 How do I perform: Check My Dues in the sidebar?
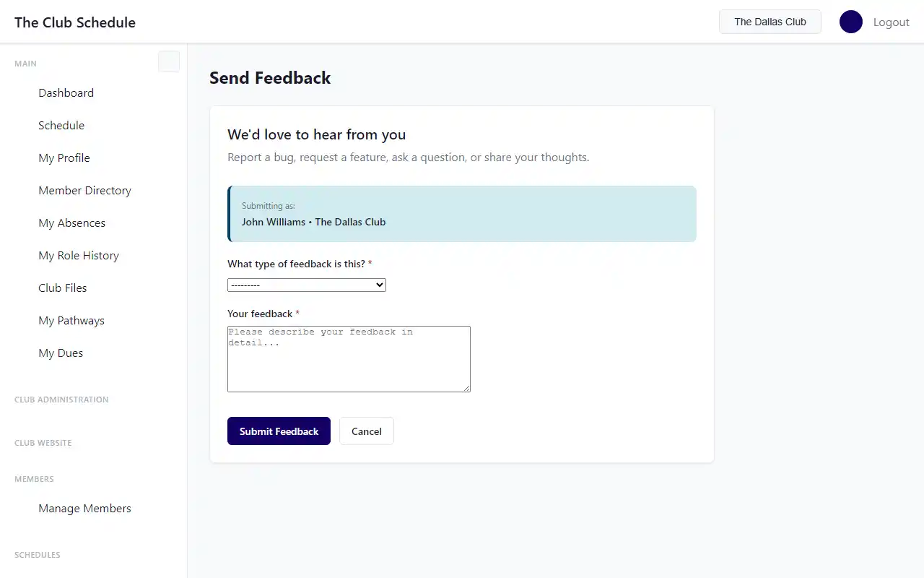tap(61, 353)
